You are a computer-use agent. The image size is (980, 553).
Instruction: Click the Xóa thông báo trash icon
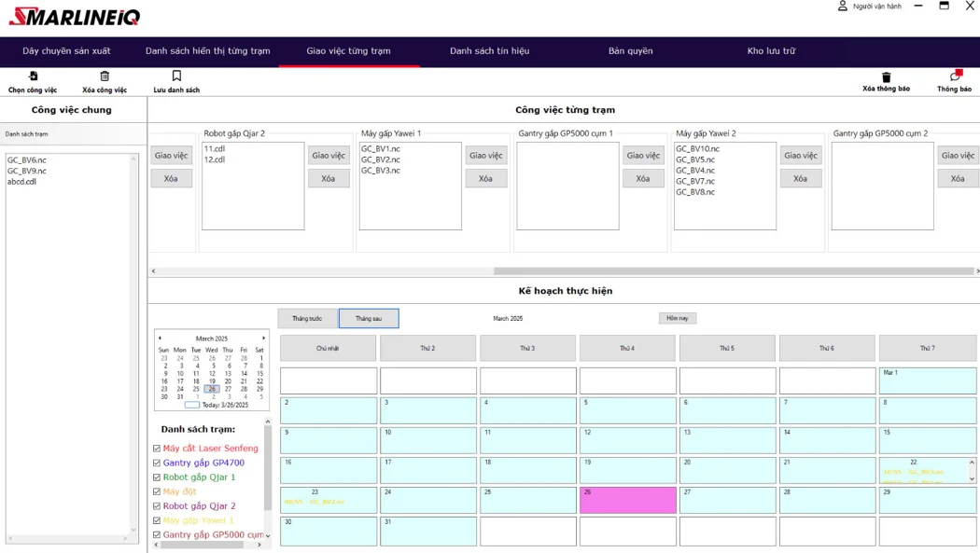[x=886, y=77]
